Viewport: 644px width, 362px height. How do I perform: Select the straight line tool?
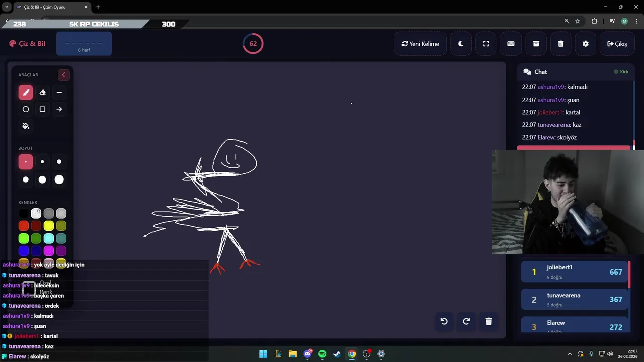click(59, 93)
